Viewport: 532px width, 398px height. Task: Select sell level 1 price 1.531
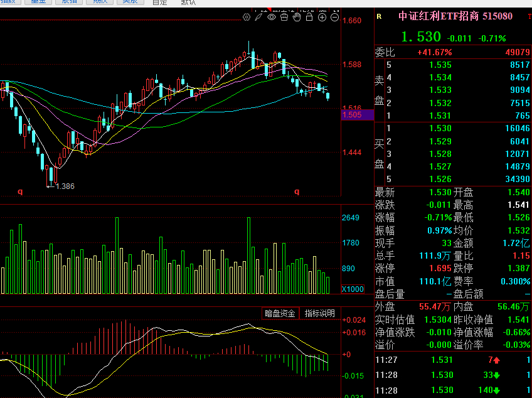[x=440, y=116]
